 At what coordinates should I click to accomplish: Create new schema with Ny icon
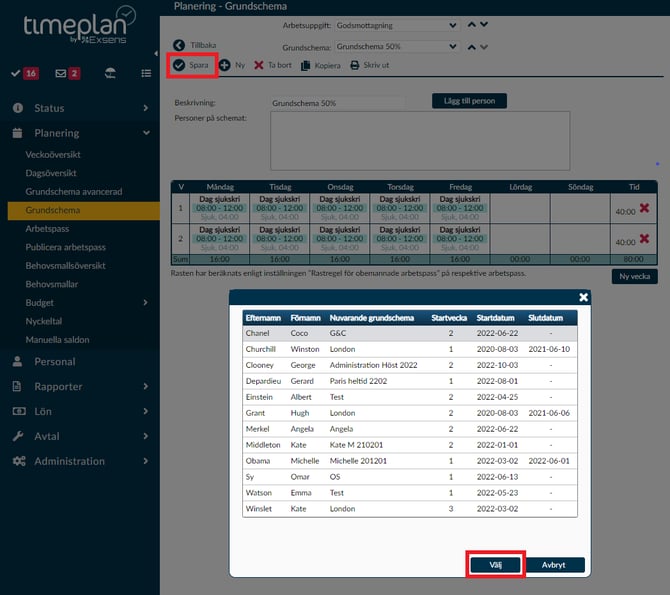224,64
